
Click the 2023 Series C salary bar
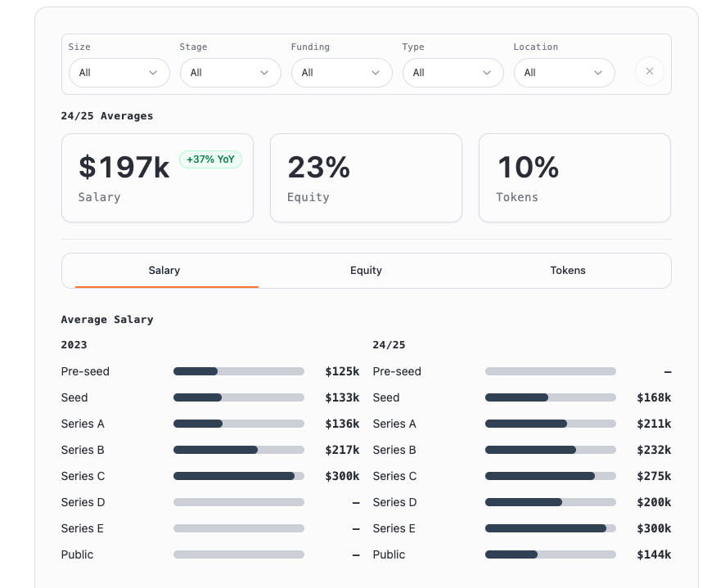pos(238,476)
